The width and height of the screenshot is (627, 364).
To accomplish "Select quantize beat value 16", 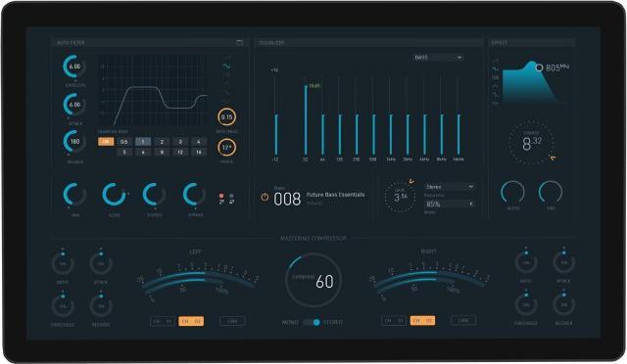I will (198, 152).
